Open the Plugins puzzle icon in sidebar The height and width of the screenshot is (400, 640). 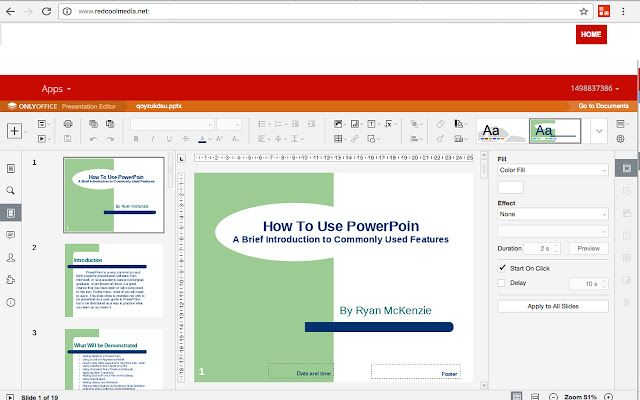click(11, 280)
